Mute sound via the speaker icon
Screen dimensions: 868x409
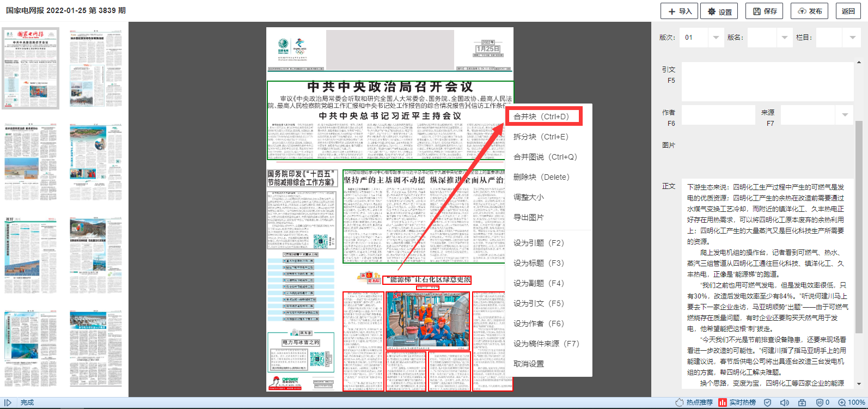(785, 402)
